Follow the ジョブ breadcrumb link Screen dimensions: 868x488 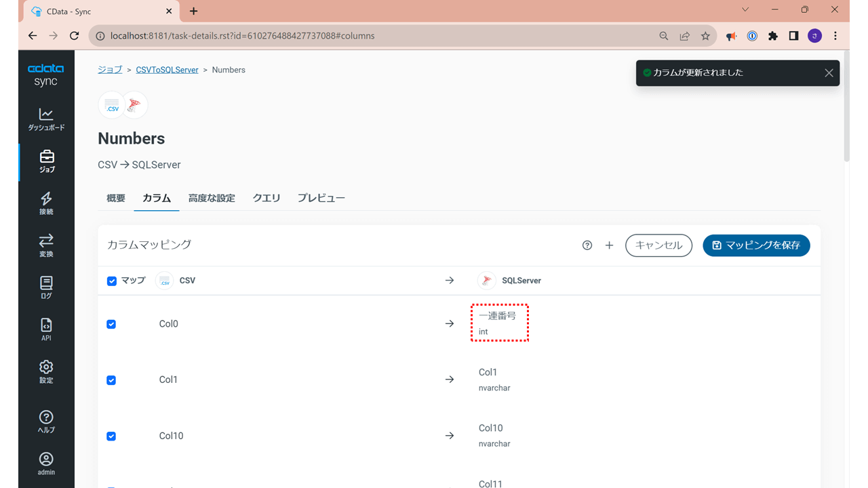click(110, 70)
